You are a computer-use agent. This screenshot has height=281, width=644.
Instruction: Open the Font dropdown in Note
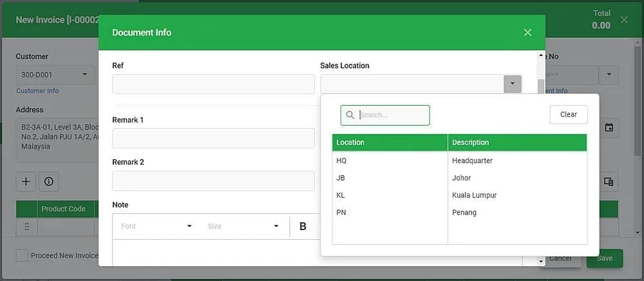[x=156, y=226]
